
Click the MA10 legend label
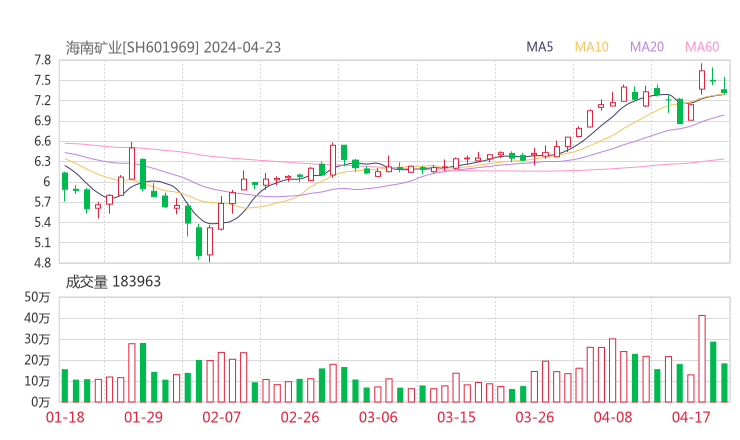(x=591, y=47)
